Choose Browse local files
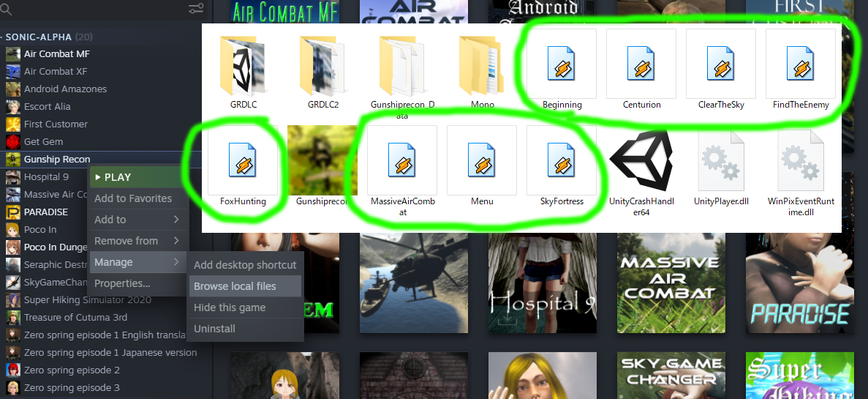 245,286
